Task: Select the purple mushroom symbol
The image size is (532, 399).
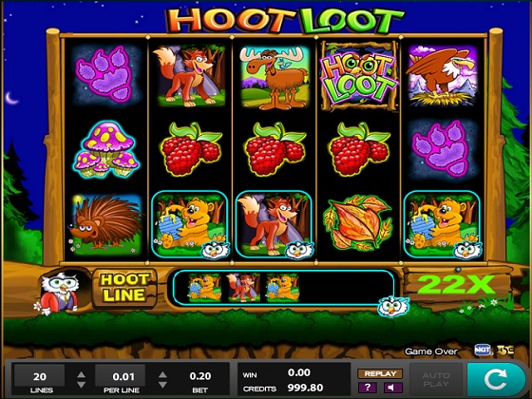Action: pos(106,150)
